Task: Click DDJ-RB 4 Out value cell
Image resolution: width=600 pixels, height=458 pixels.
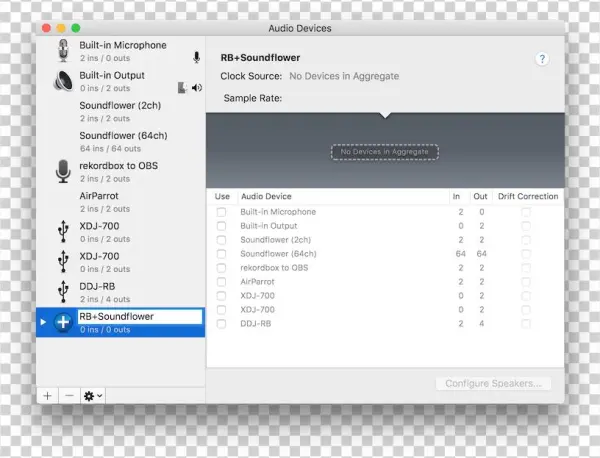Action: click(482, 324)
